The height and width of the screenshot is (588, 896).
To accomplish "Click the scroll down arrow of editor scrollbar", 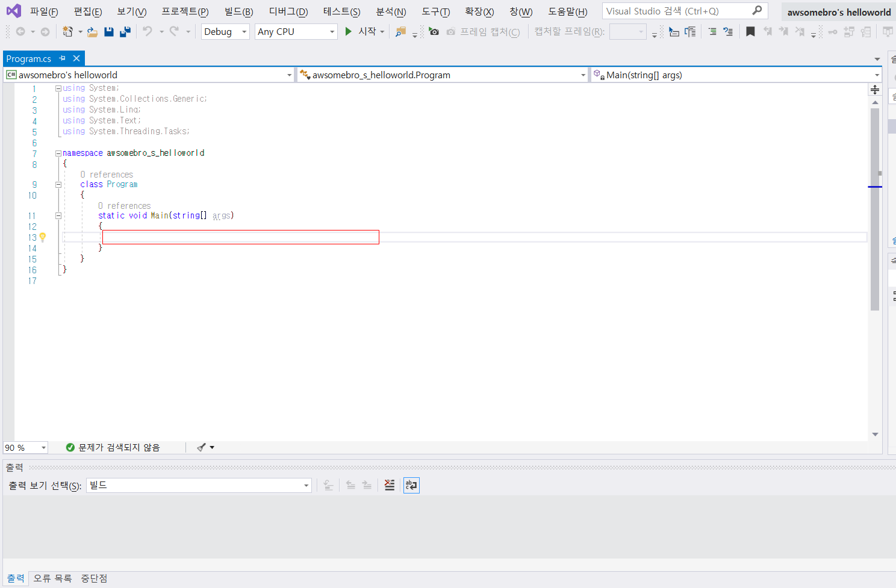I will [875, 435].
